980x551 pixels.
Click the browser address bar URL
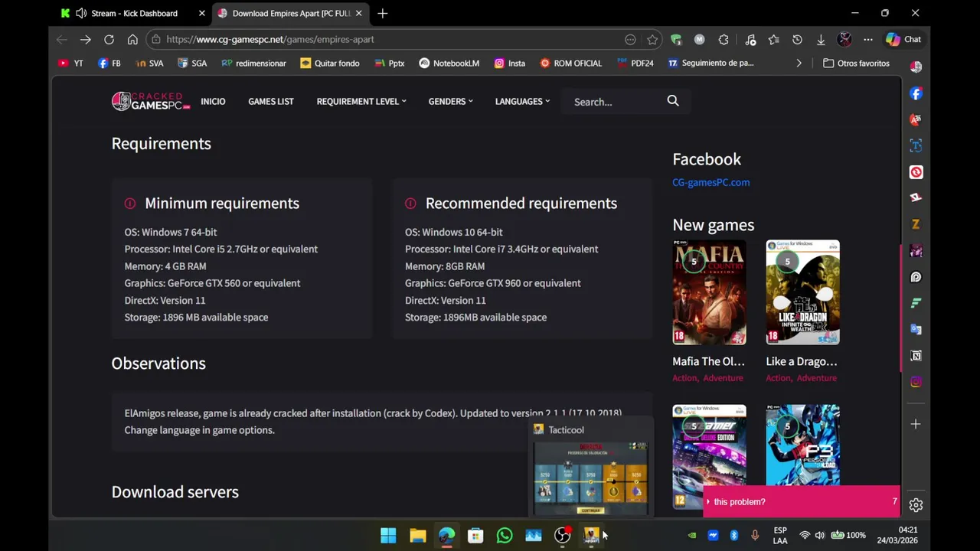[269, 39]
